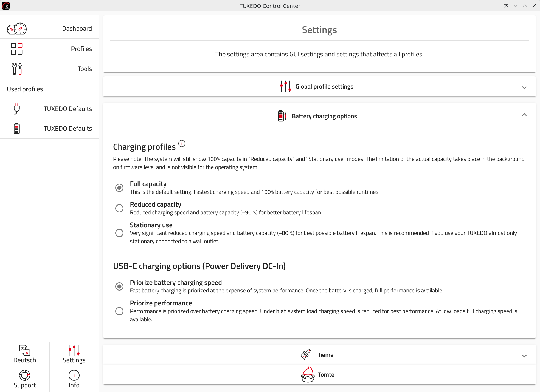
Task: Click Priorize battery charging speed label text
Action: click(x=176, y=282)
